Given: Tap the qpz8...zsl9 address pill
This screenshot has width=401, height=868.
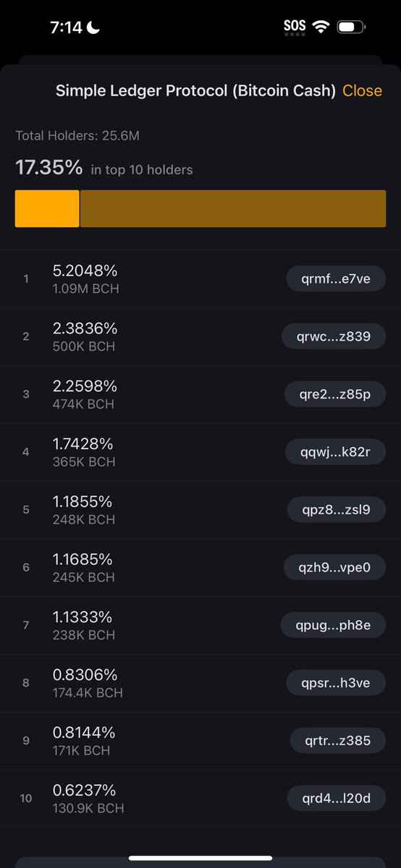Looking at the screenshot, I should (337, 509).
